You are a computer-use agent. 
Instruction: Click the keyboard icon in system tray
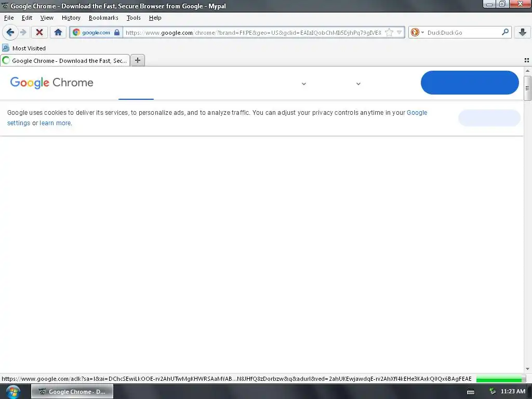471,392
